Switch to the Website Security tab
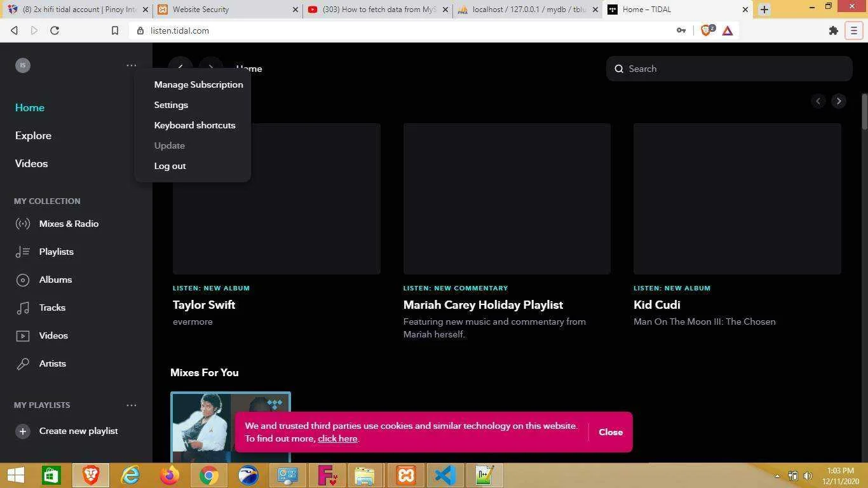868x488 pixels. click(x=227, y=10)
